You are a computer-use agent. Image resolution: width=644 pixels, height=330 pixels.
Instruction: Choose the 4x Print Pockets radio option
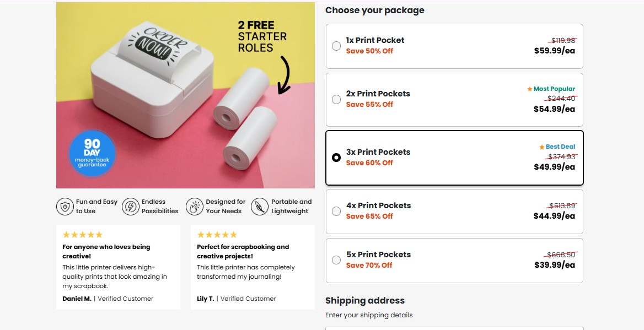pos(336,211)
